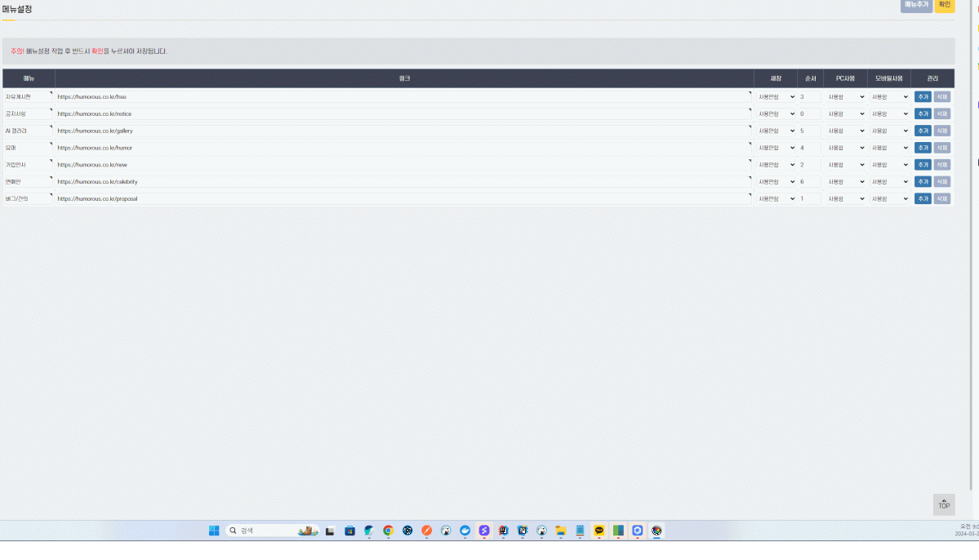Open PC사용 dropdown in 가입인사 row

coord(846,164)
